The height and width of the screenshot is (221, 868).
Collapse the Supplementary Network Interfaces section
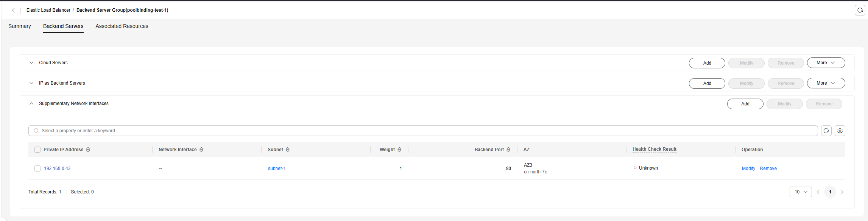31,104
